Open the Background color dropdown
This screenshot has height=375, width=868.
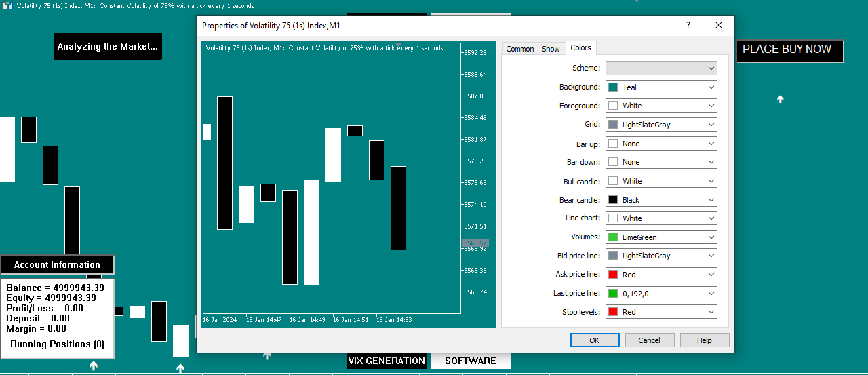coord(661,87)
